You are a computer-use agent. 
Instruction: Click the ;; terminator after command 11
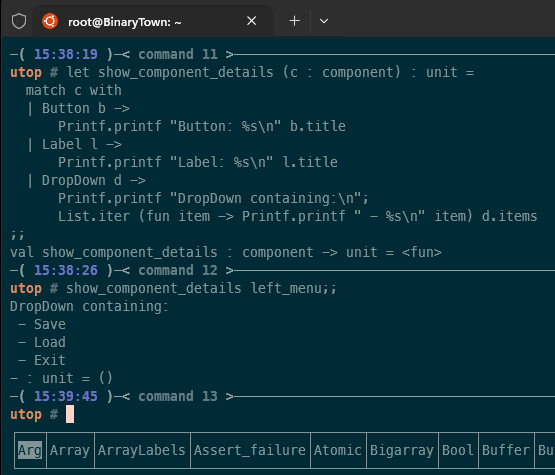click(17, 234)
